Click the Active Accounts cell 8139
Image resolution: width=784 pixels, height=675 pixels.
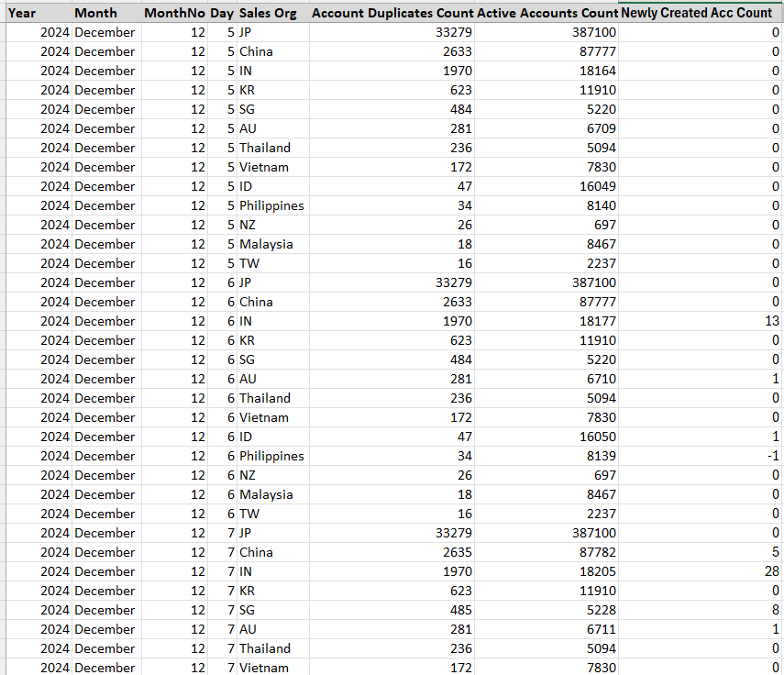(547, 456)
